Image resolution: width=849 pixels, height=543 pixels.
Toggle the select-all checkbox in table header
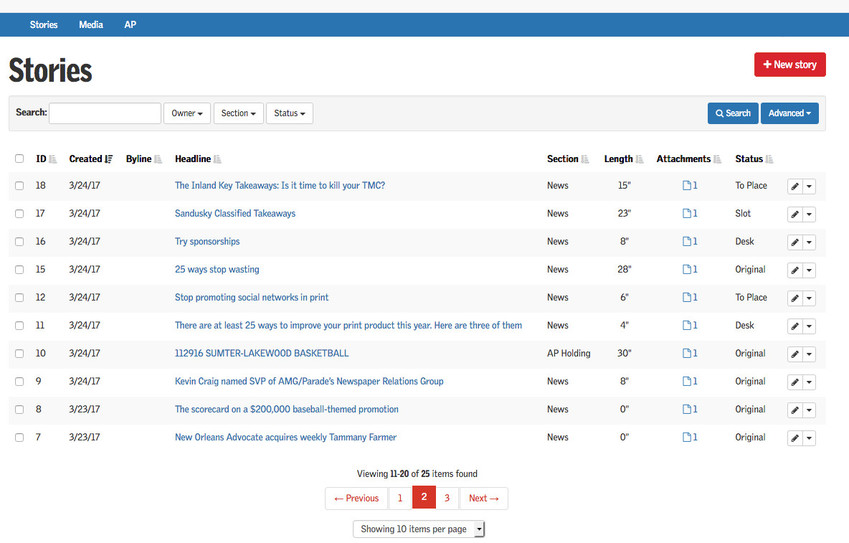pyautogui.click(x=19, y=159)
